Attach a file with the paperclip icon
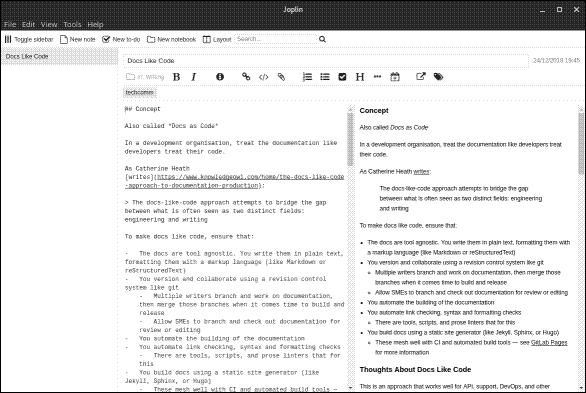586x393 pixels. [x=281, y=77]
